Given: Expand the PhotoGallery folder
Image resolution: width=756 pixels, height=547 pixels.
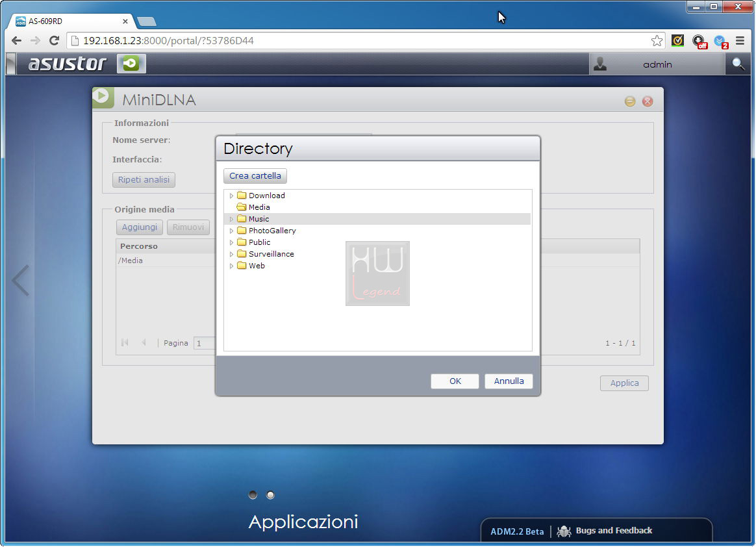Looking at the screenshot, I should tap(231, 231).
